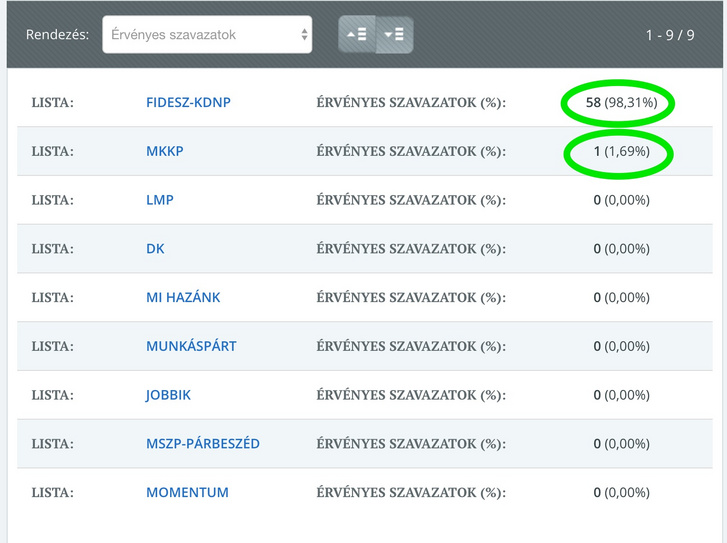Open the Rendezés sort dropdown
727x543 pixels.
(x=207, y=35)
